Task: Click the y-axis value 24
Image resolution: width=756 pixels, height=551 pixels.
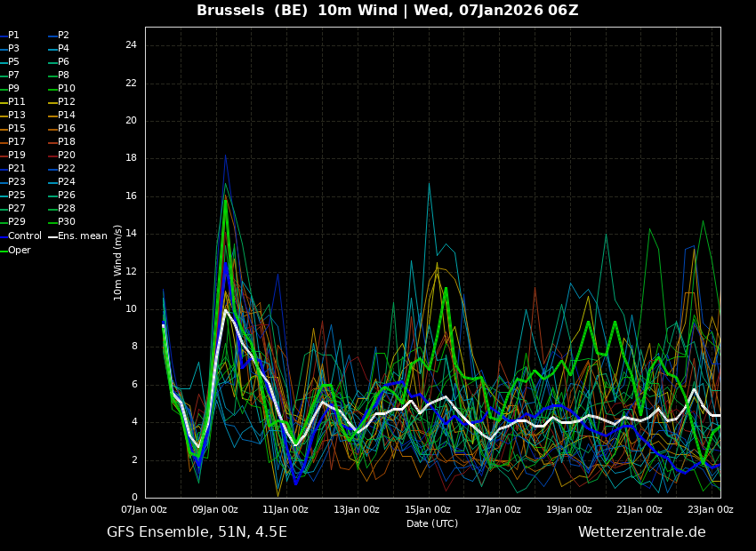Action: [131, 45]
